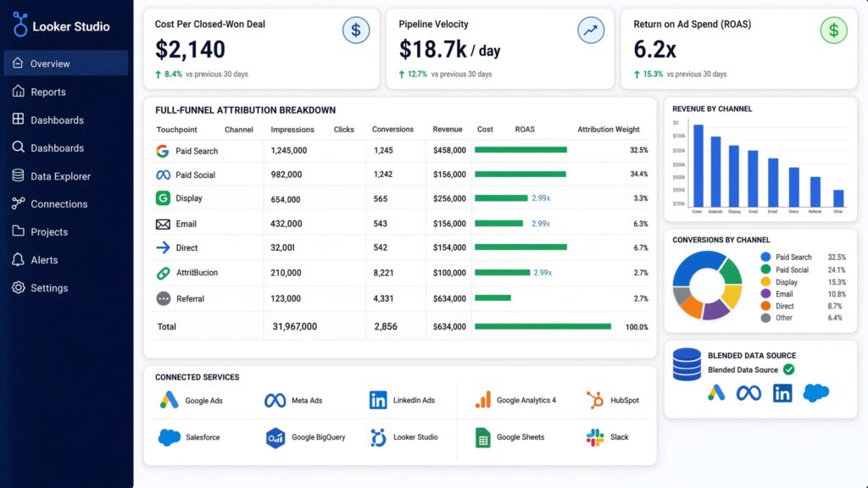
Task: Select the LinkedIn Ads connected service
Action: pos(402,400)
